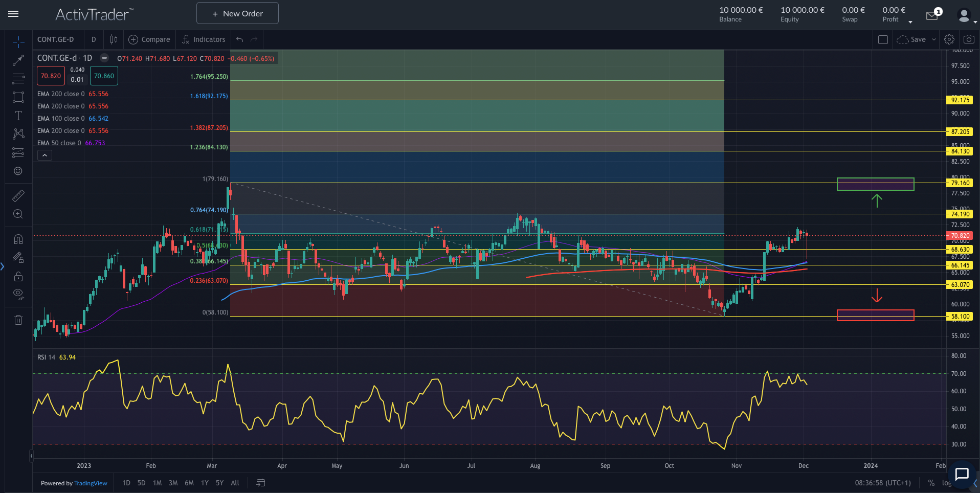980x493 pixels.
Task: Click the red 70.820 sell price box
Action: point(51,76)
